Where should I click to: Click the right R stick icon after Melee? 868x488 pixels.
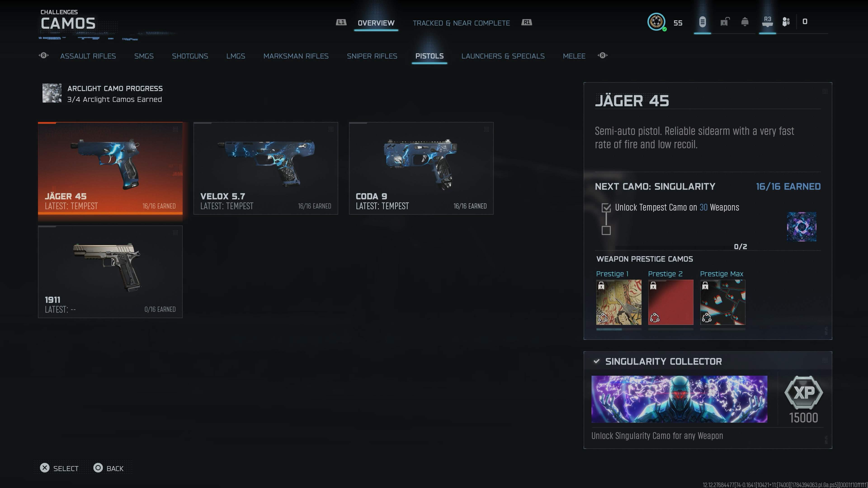tap(602, 56)
